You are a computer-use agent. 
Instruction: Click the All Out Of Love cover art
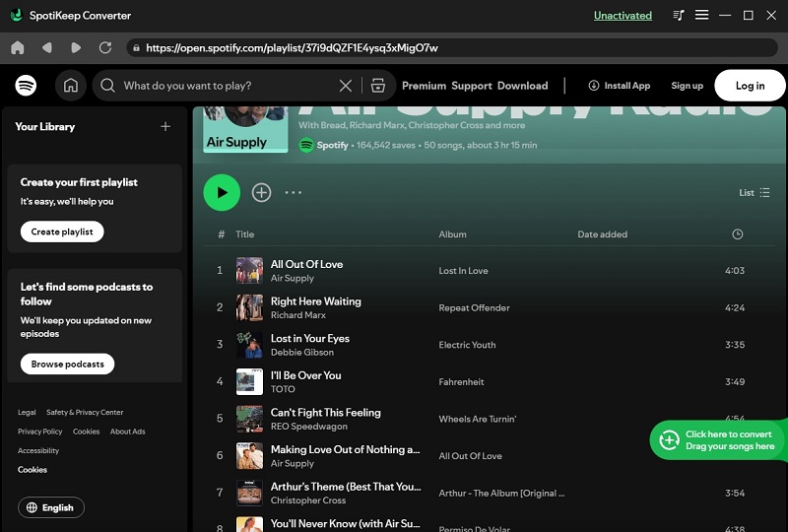pyautogui.click(x=249, y=271)
